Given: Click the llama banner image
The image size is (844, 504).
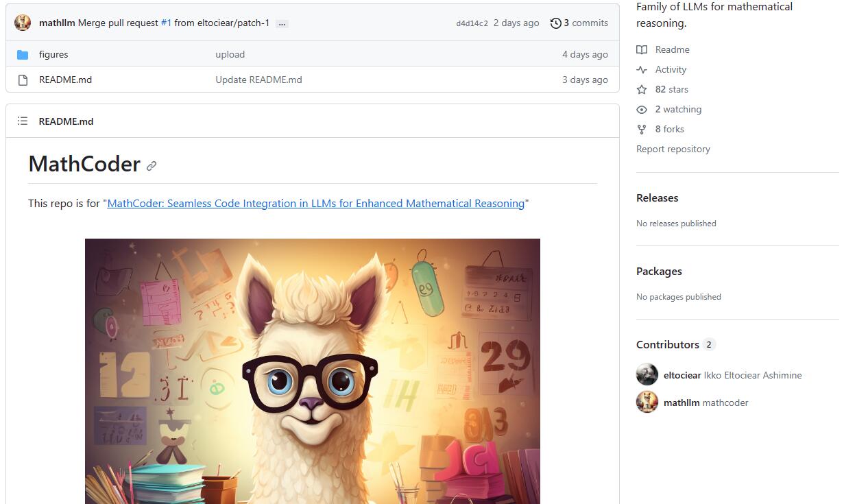Looking at the screenshot, I should 312,370.
